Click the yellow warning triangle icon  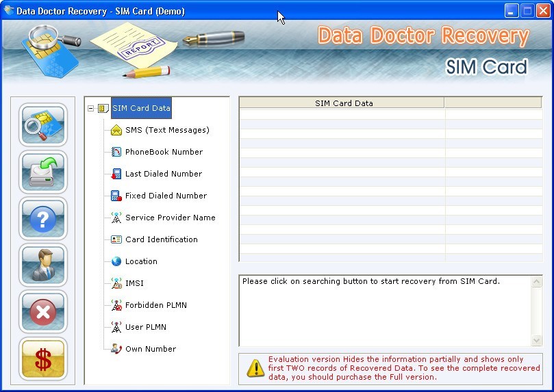(x=255, y=368)
